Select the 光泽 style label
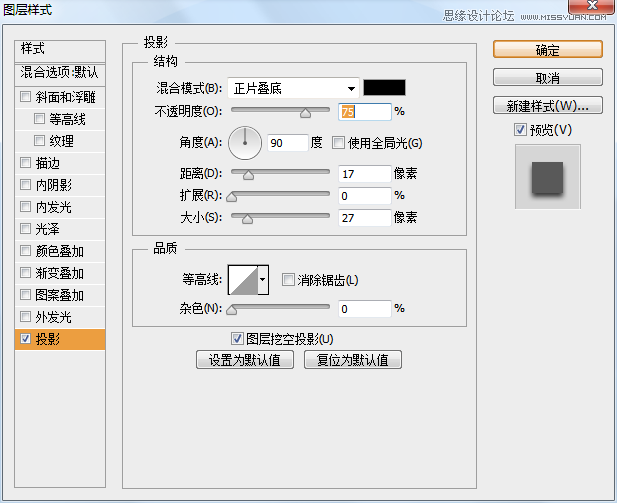This screenshot has height=503, width=617. coord(48,229)
